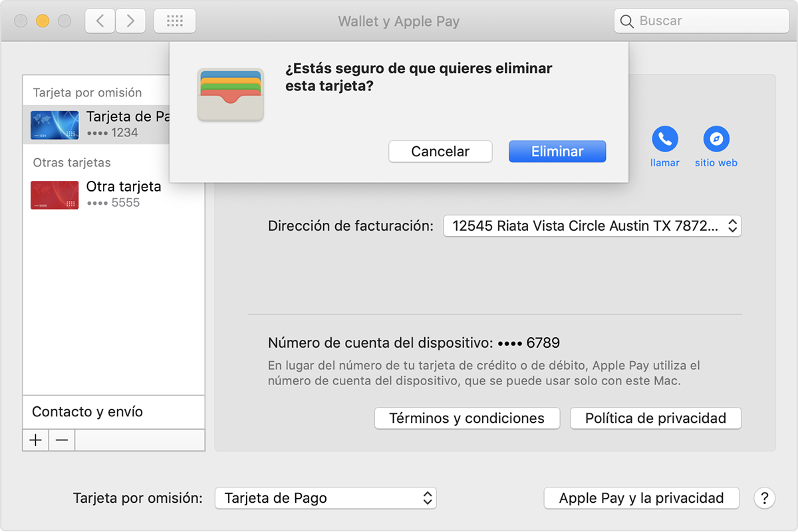The image size is (798, 532).
Task: Cancel the card removal dialog
Action: click(x=440, y=152)
